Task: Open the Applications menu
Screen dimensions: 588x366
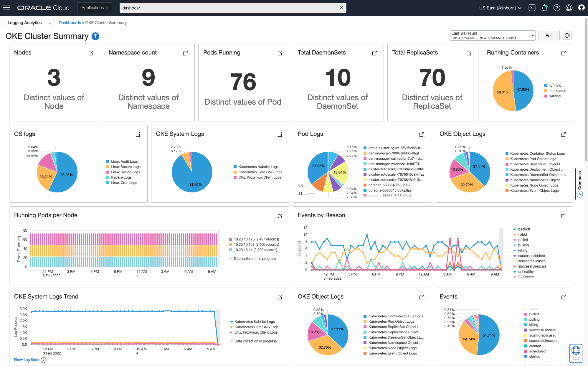Action: 95,8
